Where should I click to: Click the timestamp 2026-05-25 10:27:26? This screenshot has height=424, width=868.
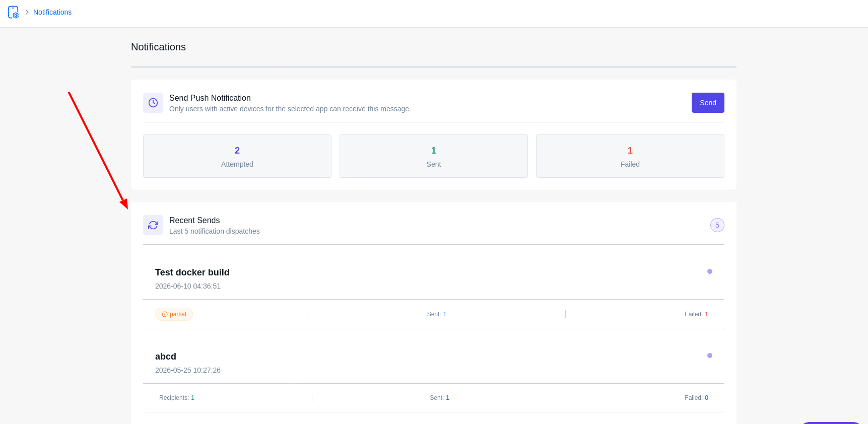pyautogui.click(x=188, y=370)
